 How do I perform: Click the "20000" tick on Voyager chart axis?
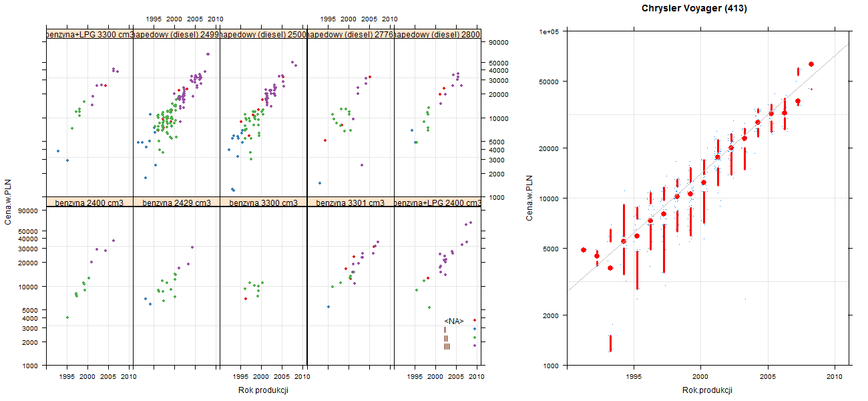(550, 148)
